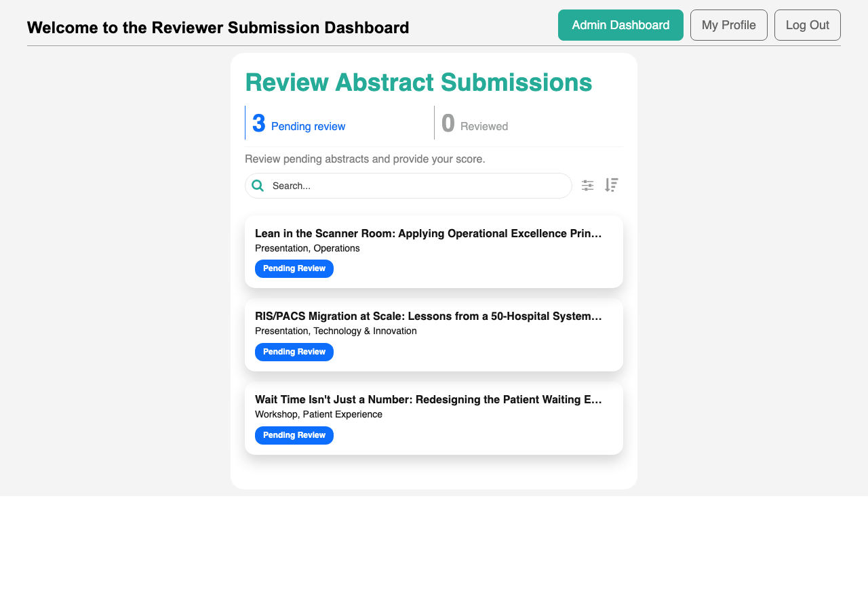
Task: Click the Log Out button
Action: click(x=808, y=25)
